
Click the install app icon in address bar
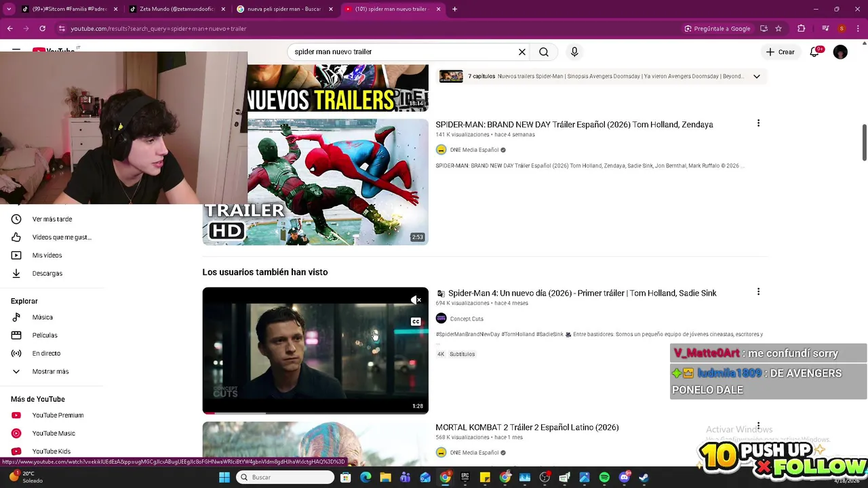click(x=764, y=28)
